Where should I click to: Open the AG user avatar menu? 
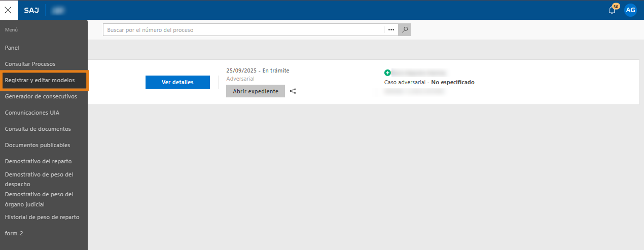pyautogui.click(x=630, y=10)
